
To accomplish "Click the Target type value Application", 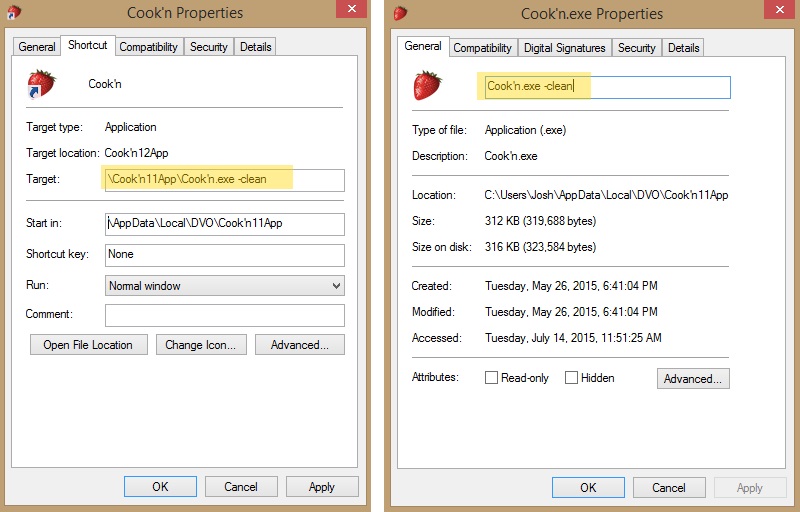I will coord(131,127).
